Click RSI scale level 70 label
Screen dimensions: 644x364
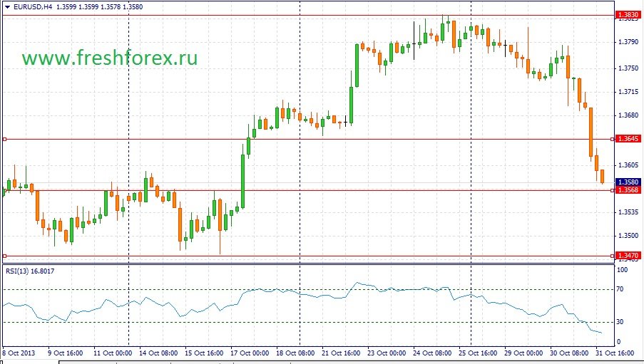(620, 289)
